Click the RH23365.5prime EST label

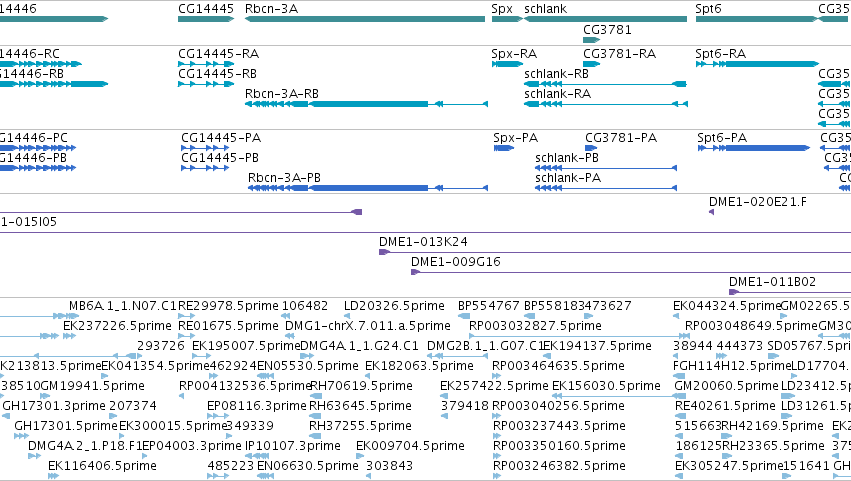click(773, 447)
